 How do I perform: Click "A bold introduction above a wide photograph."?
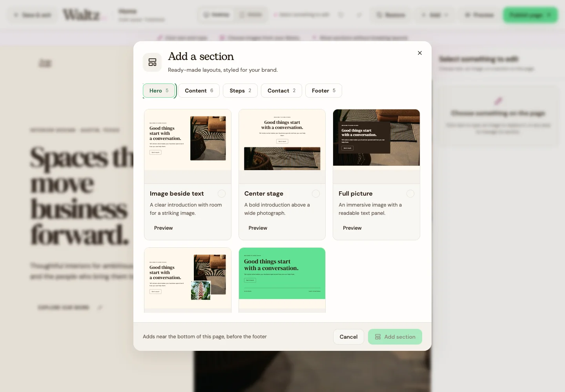[277, 209]
